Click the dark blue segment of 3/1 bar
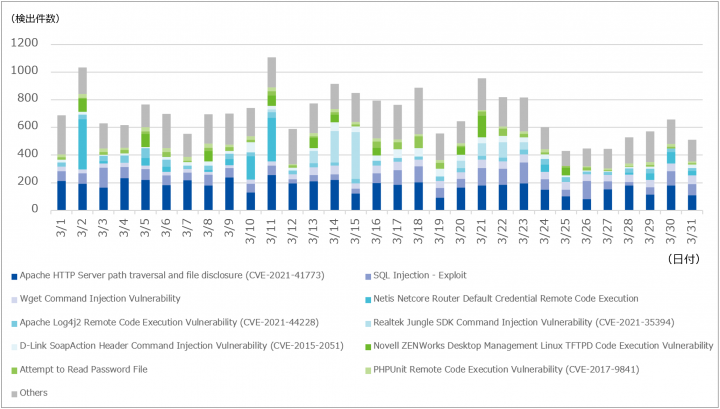This screenshot has height=409, width=720. coord(62,196)
